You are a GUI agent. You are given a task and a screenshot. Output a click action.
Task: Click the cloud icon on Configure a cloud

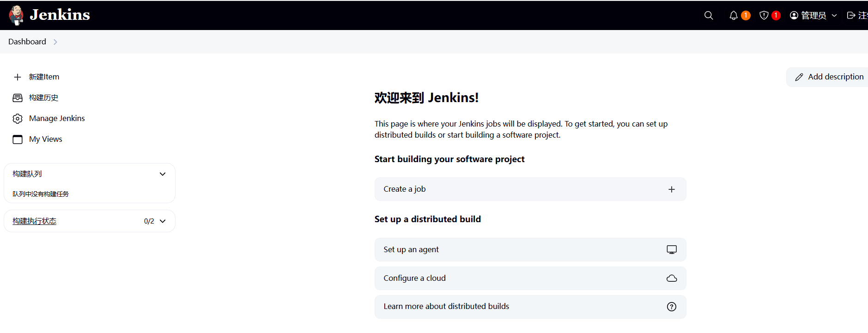click(672, 279)
